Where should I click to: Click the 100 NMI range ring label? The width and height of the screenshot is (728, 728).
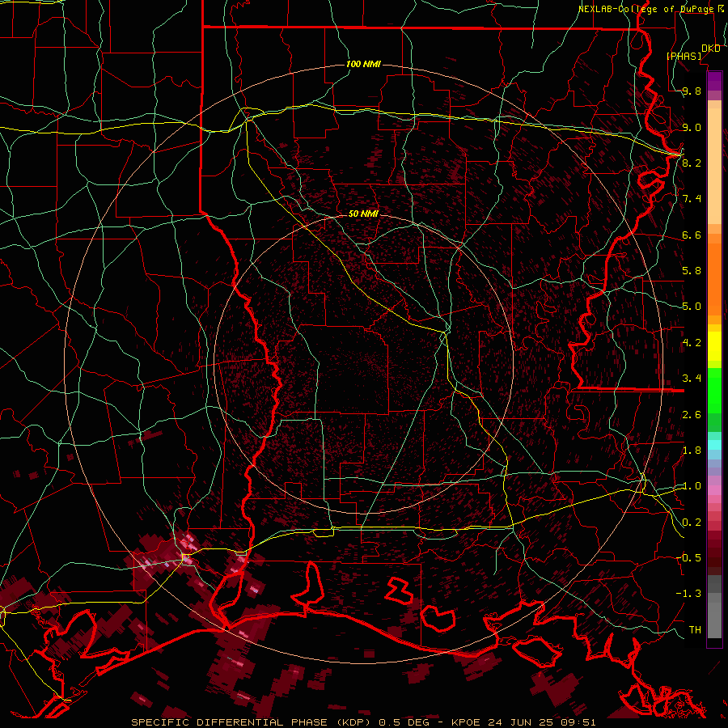click(x=363, y=64)
